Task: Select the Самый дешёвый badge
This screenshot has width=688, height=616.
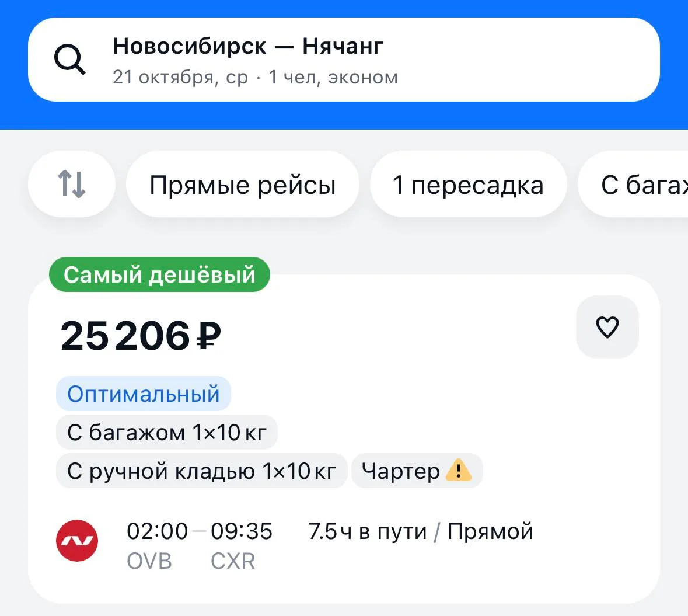Action: point(159,274)
